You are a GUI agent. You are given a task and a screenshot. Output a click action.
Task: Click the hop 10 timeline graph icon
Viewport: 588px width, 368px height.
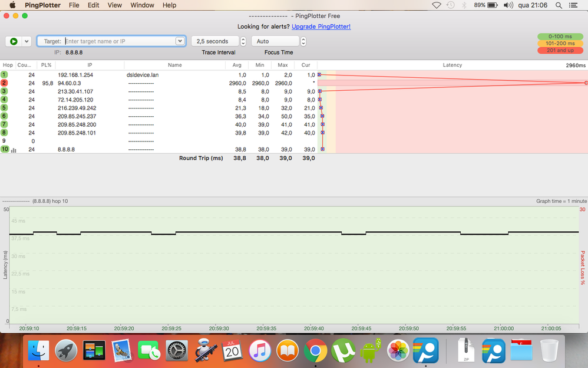tap(14, 150)
